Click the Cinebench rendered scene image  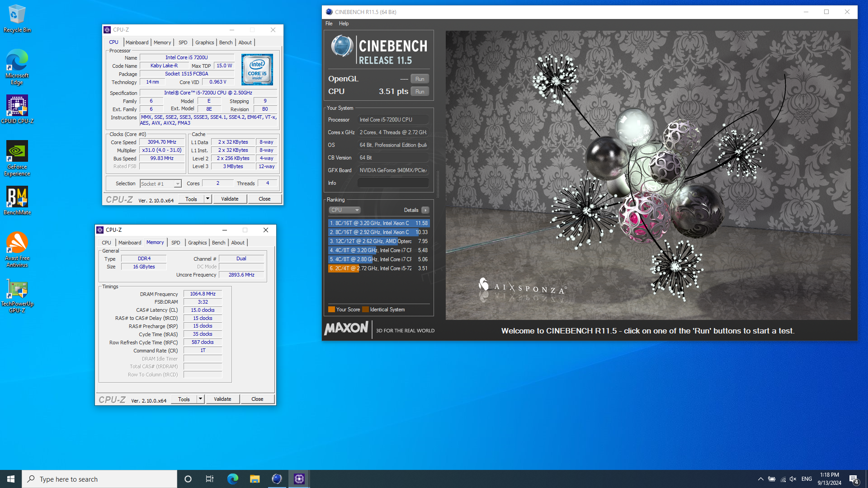pyautogui.click(x=648, y=175)
